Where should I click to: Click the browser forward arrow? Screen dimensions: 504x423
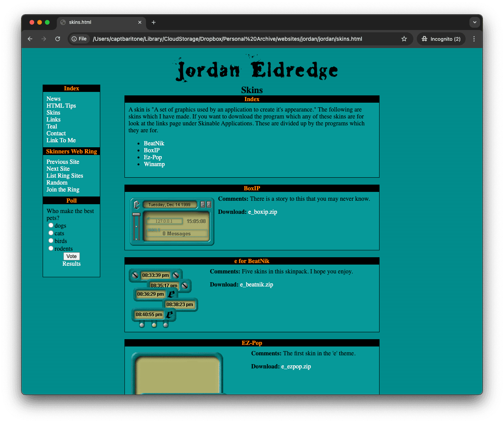44,39
